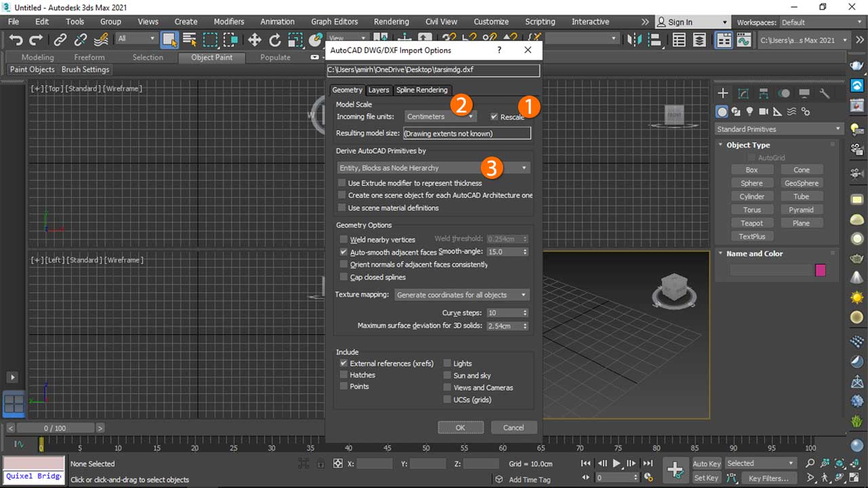Open the Spline Rendering tab

click(x=422, y=90)
